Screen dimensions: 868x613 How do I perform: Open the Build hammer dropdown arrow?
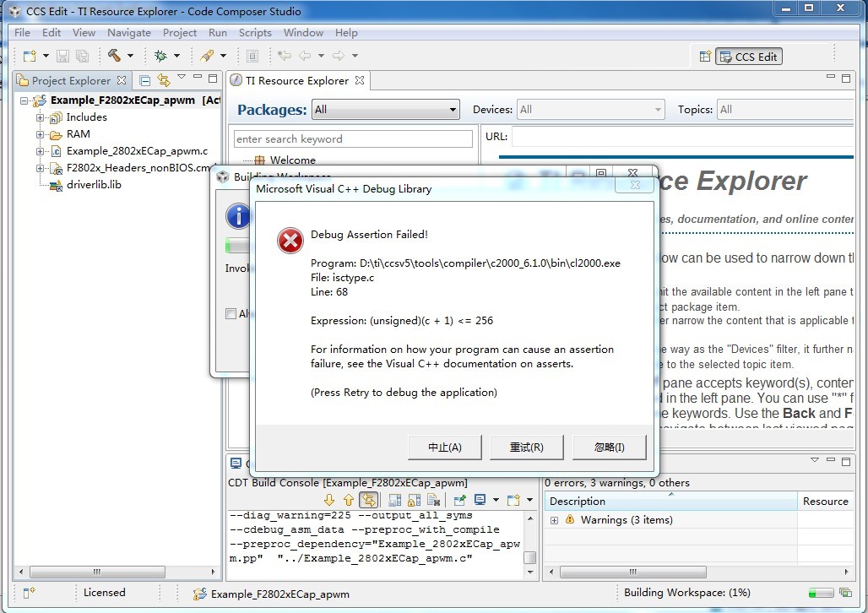[x=130, y=56]
